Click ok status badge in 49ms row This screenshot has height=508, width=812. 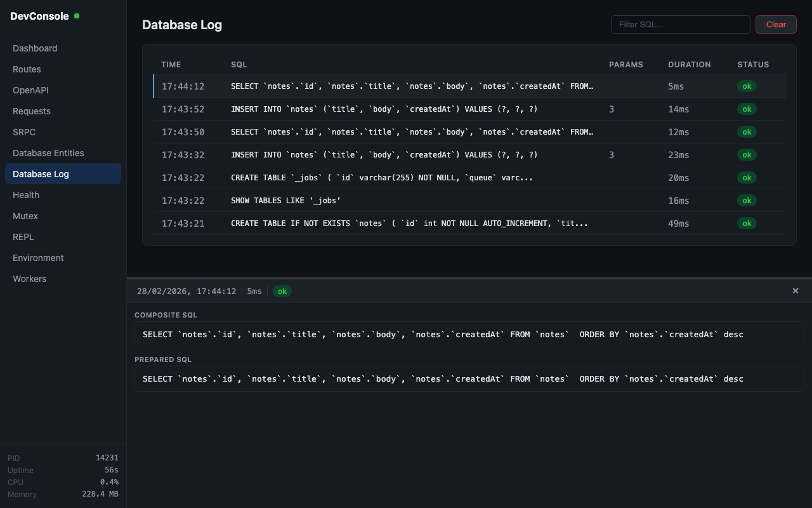pos(747,224)
